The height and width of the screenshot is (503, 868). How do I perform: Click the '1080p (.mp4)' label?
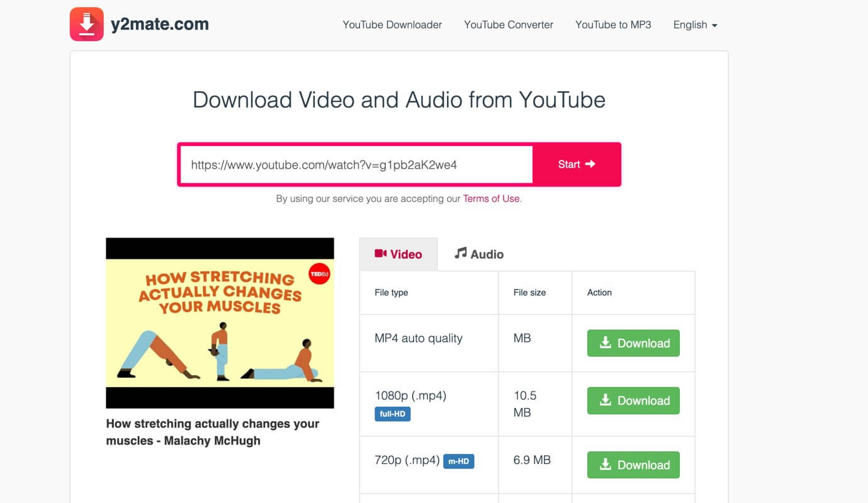pyautogui.click(x=410, y=395)
